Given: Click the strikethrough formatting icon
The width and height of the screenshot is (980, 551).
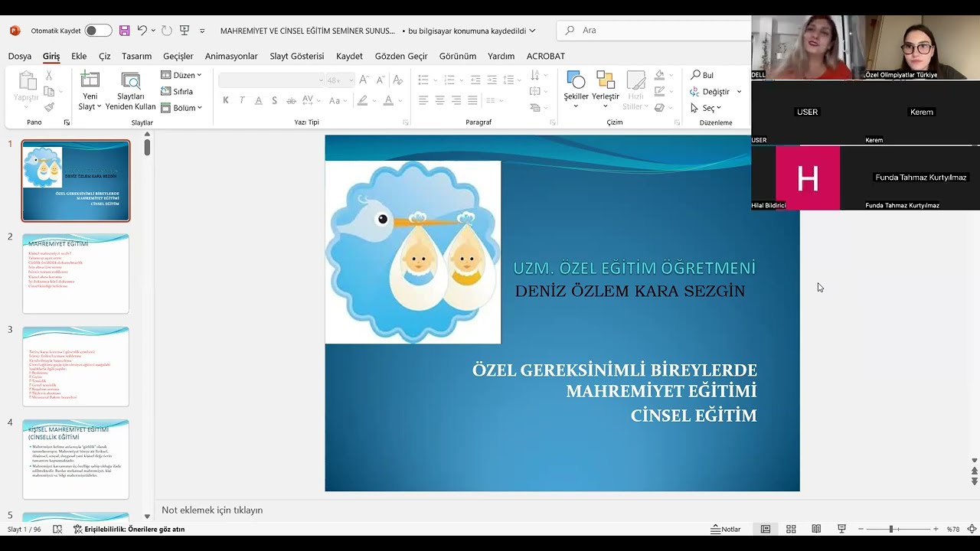Looking at the screenshot, I should coord(292,100).
